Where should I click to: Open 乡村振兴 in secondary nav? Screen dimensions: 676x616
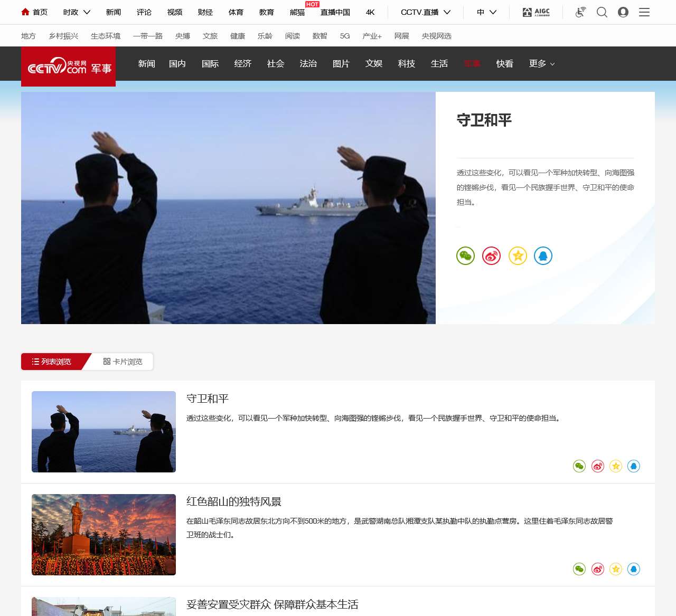tap(63, 36)
